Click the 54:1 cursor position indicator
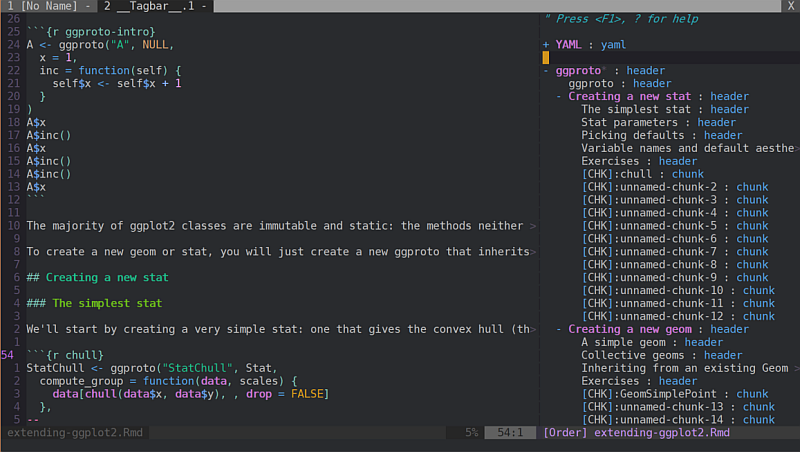Viewport: 800px width, 452px height. coord(510,433)
